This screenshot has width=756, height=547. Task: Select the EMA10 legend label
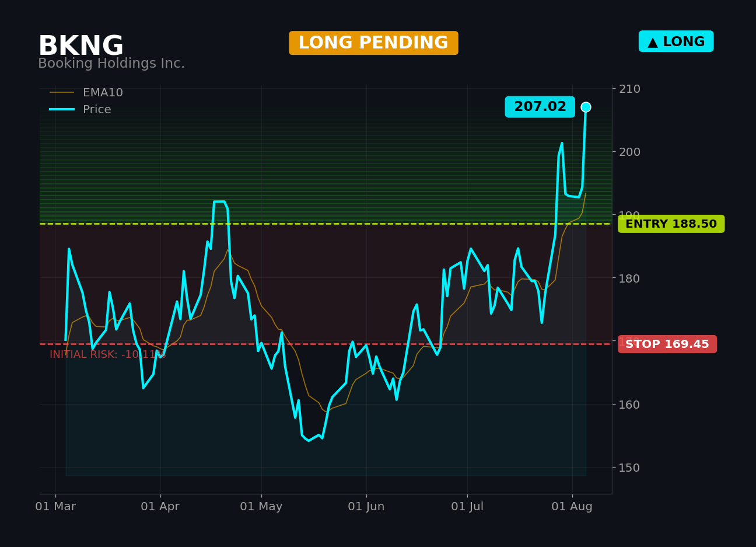coord(103,93)
